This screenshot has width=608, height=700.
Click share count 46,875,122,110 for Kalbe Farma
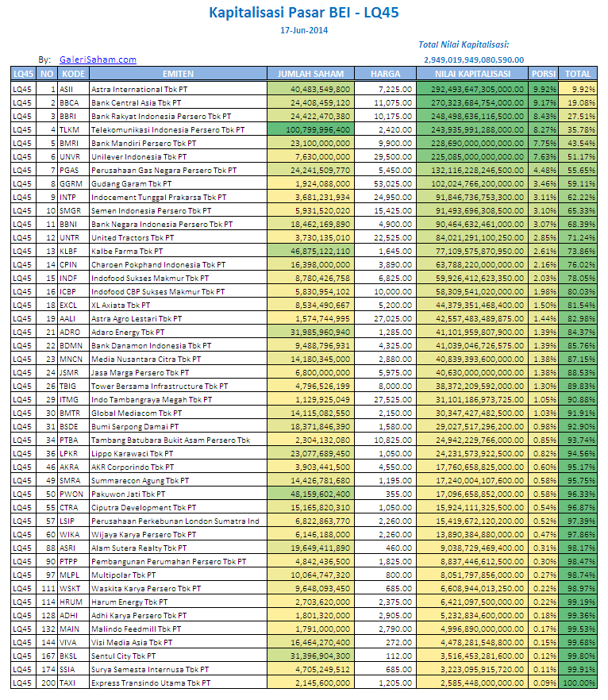310,252
